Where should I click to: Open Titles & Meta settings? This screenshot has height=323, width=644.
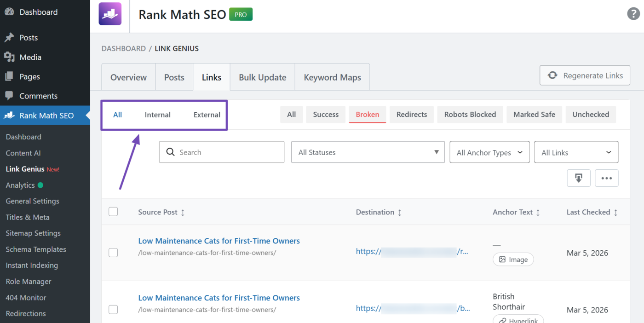28,217
